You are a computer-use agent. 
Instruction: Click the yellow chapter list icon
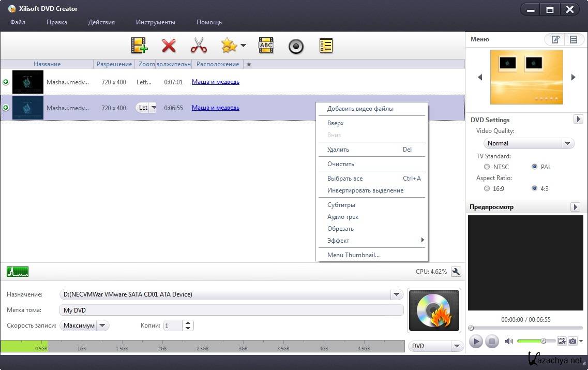coord(325,46)
